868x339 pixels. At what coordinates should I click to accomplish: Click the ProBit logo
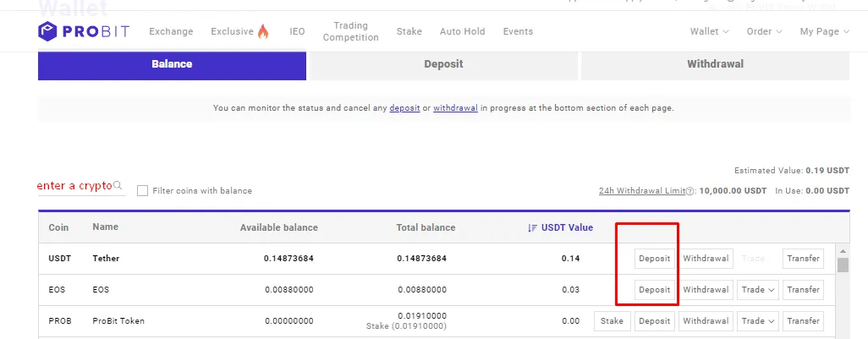point(84,31)
